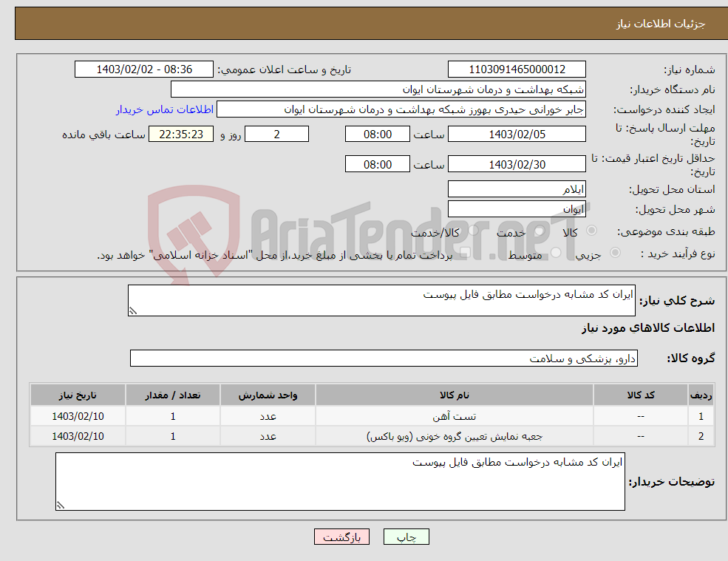Click the remaining time field 22:35:23
728x561 pixels.
pyautogui.click(x=181, y=135)
